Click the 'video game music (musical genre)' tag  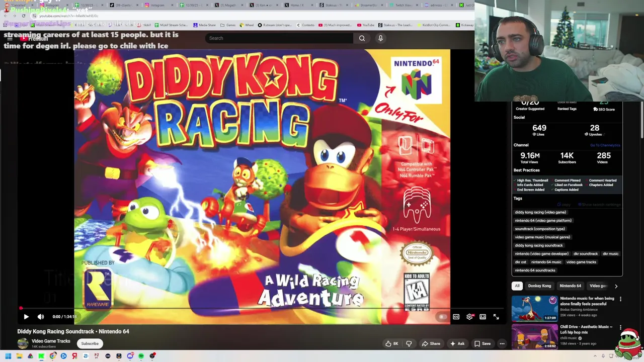pos(542,237)
